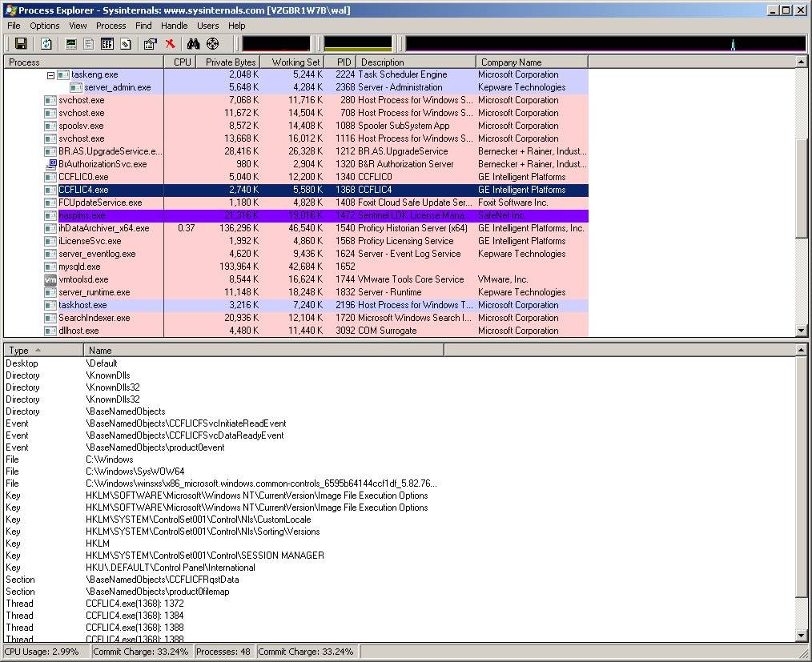Click the red X Kill Process icon

point(170,44)
